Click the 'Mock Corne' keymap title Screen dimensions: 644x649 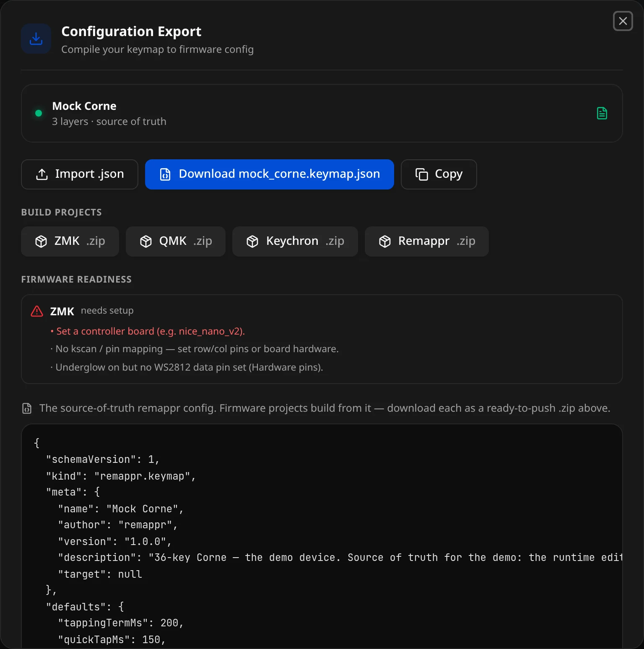click(84, 106)
